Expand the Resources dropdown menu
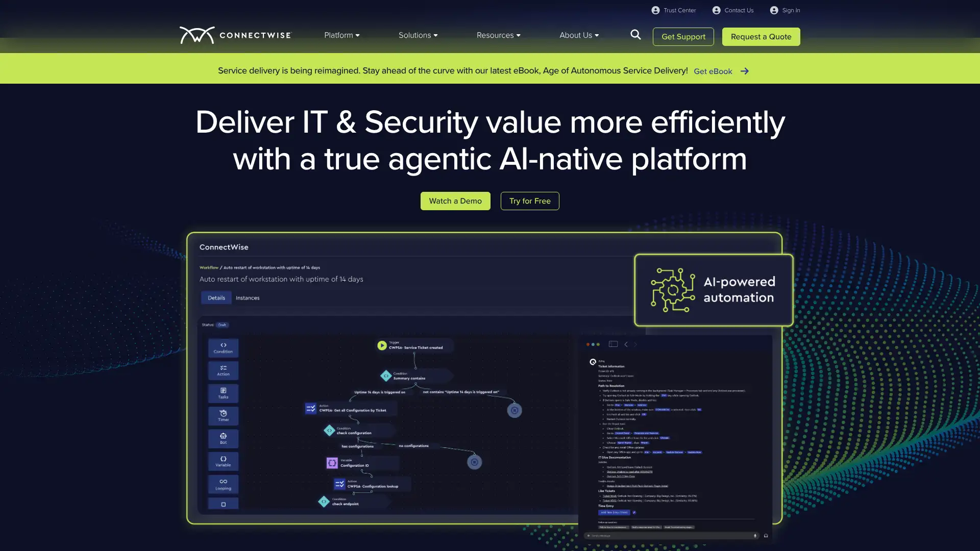Screen dimensions: 980x551 click(x=499, y=35)
